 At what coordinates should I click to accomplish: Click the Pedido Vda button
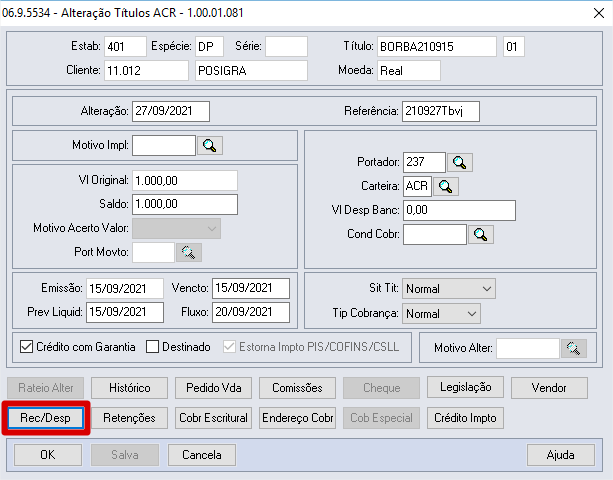click(213, 388)
